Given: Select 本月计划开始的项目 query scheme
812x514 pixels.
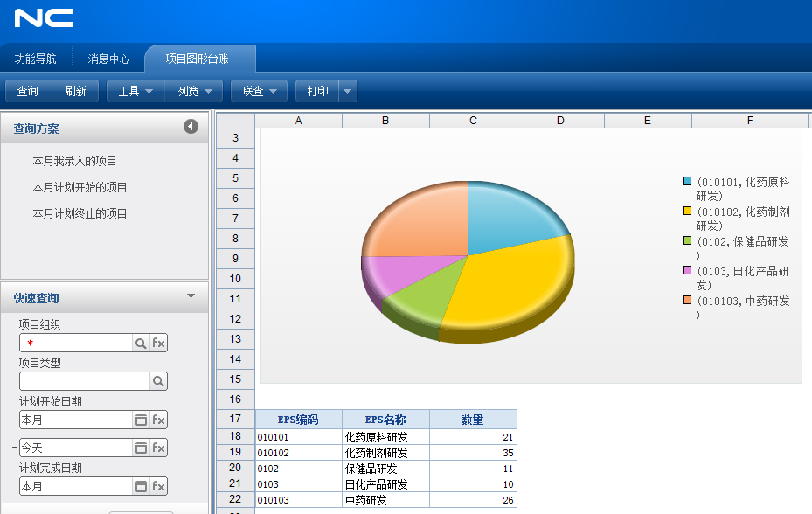Looking at the screenshot, I should point(80,187).
